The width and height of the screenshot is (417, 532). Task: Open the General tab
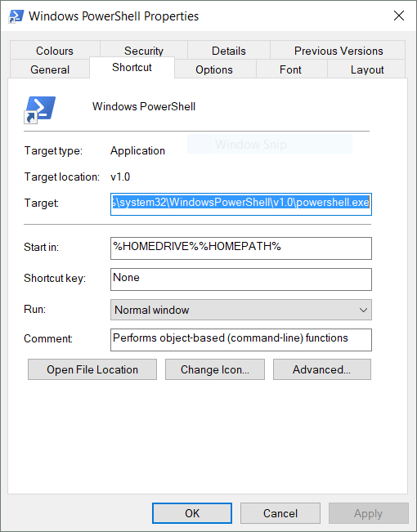pyautogui.click(x=50, y=69)
